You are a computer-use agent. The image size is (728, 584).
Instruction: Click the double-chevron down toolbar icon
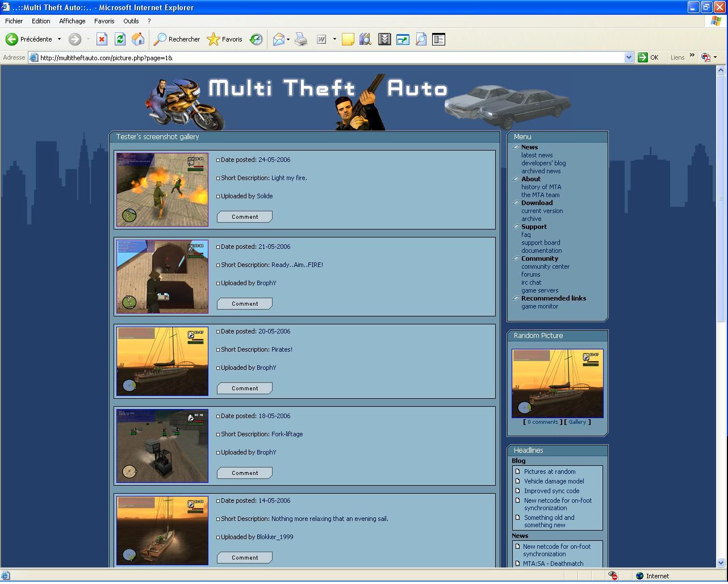(384, 39)
